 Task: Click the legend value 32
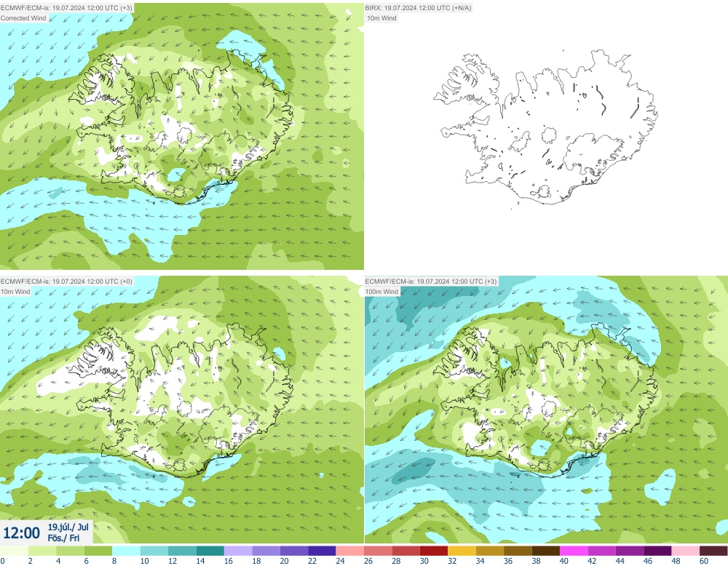point(452,561)
